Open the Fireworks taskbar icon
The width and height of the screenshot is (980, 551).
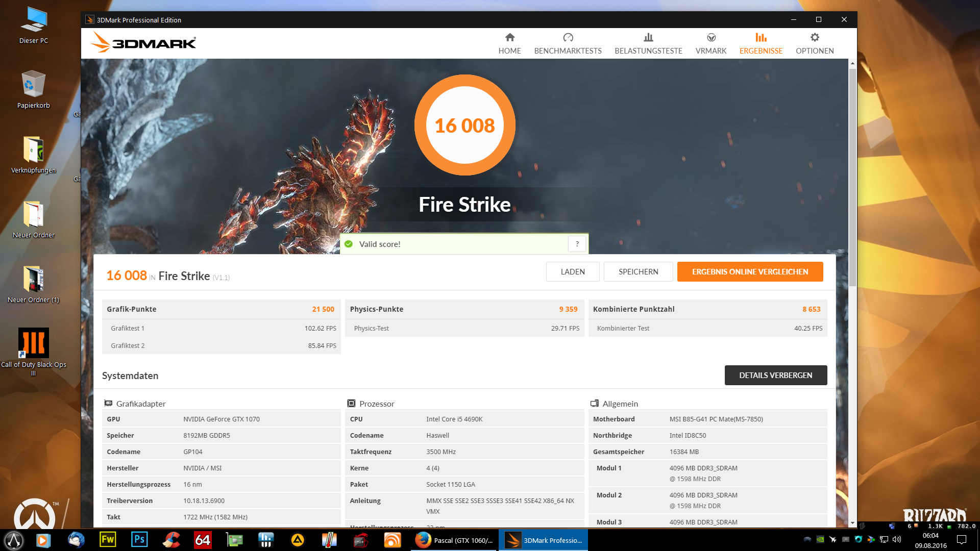108,540
